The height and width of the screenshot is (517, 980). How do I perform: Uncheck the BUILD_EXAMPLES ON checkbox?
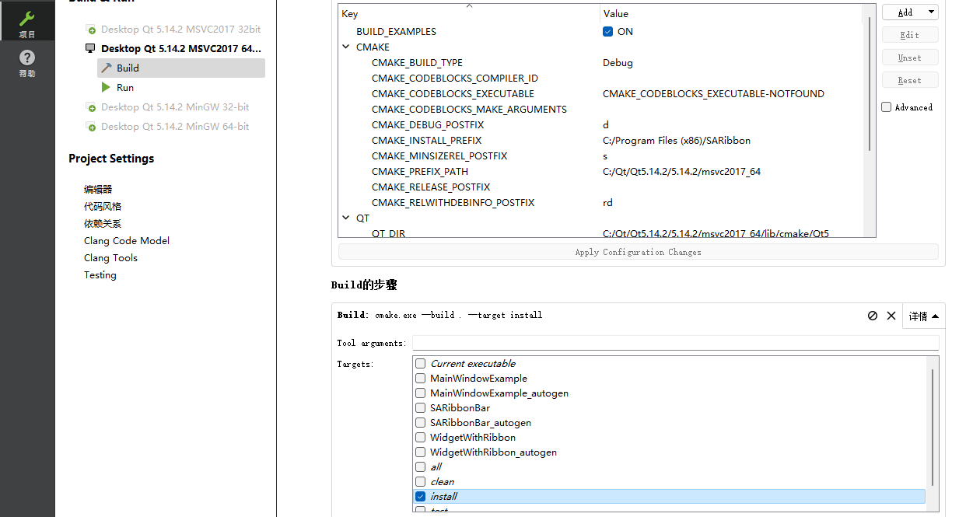[x=607, y=31]
